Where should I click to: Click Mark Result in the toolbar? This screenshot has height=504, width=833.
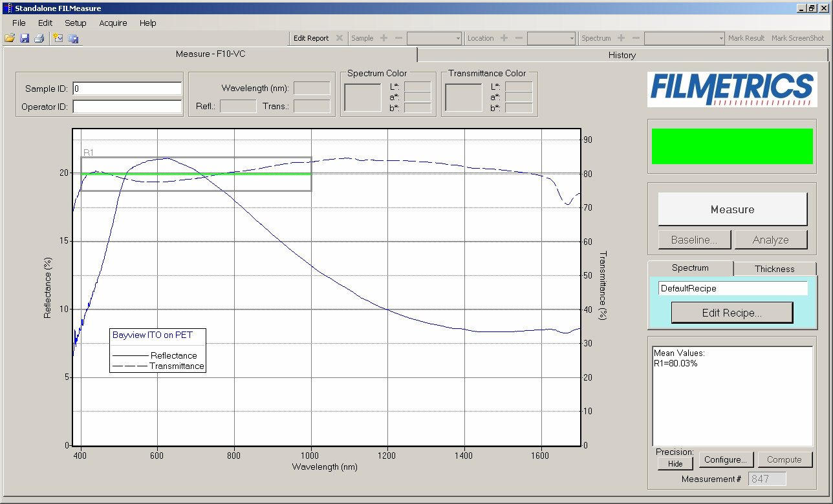pyautogui.click(x=746, y=38)
